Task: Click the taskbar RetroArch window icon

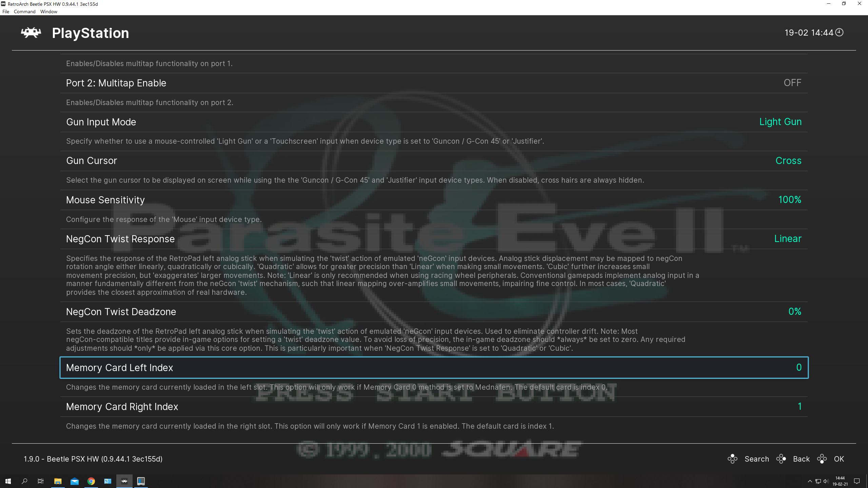Action: (124, 481)
